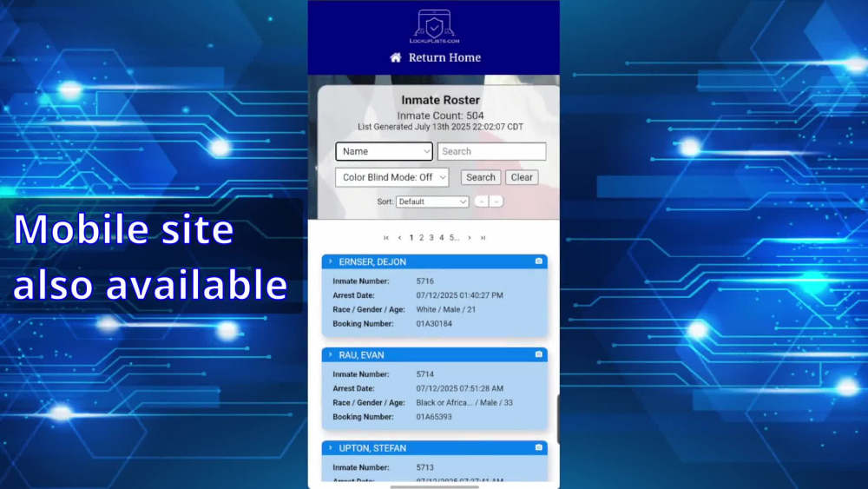Click the Search button

pyautogui.click(x=481, y=177)
